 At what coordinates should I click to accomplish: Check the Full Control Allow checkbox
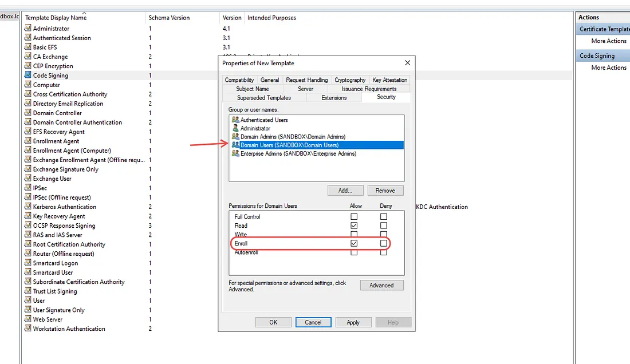click(354, 217)
